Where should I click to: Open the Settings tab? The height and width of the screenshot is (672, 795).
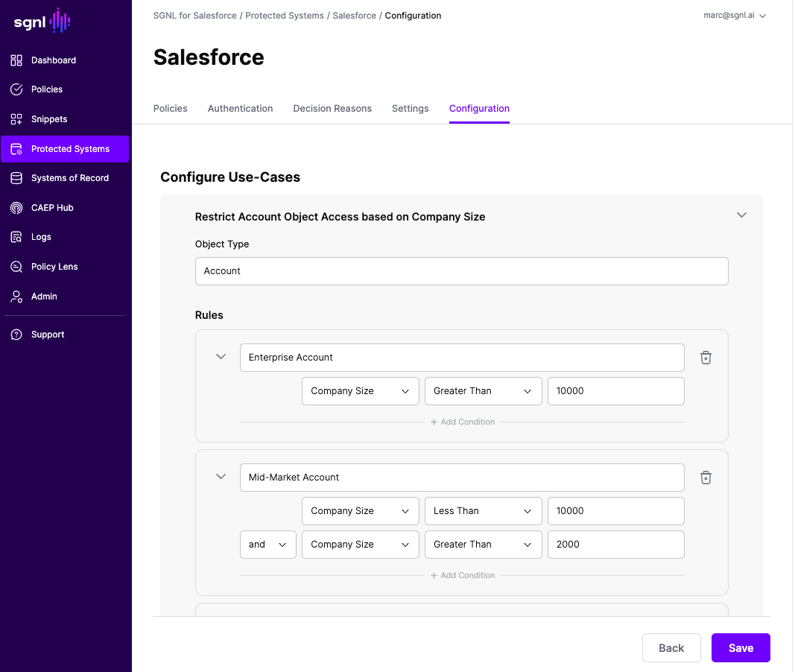point(411,109)
